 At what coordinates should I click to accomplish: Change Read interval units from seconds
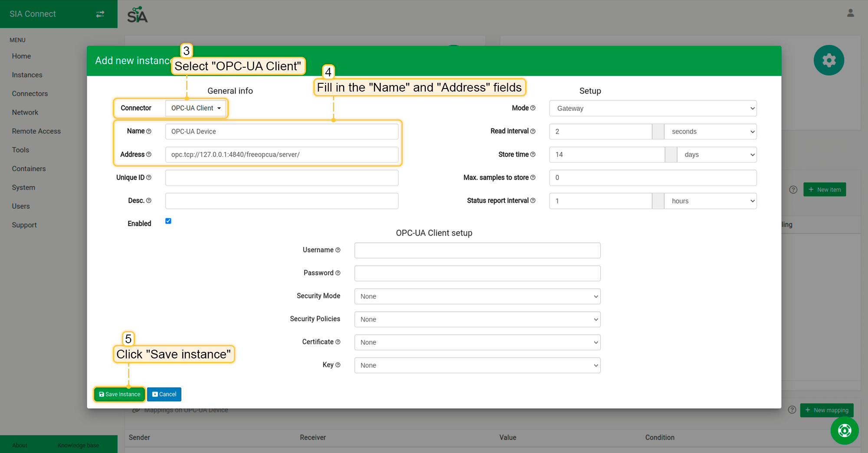pyautogui.click(x=710, y=131)
